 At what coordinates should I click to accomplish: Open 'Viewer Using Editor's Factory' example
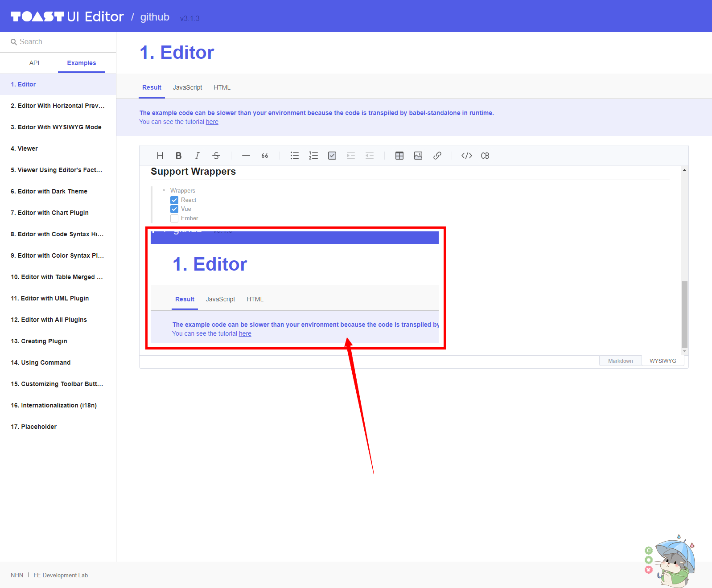point(58,170)
